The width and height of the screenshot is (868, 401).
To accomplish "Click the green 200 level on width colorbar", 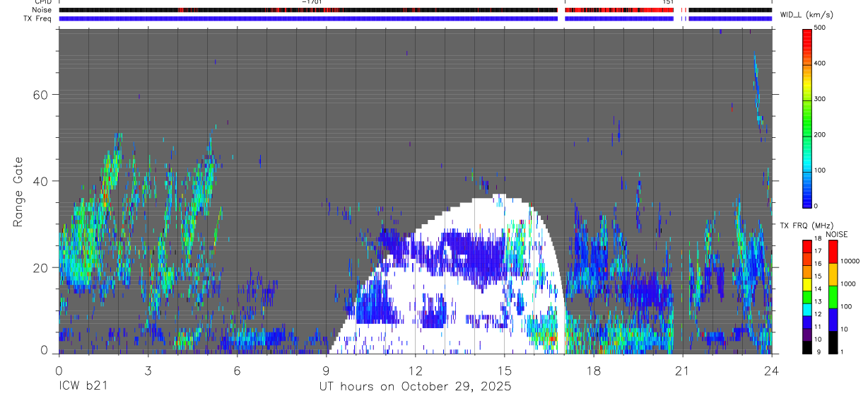I will tap(807, 134).
